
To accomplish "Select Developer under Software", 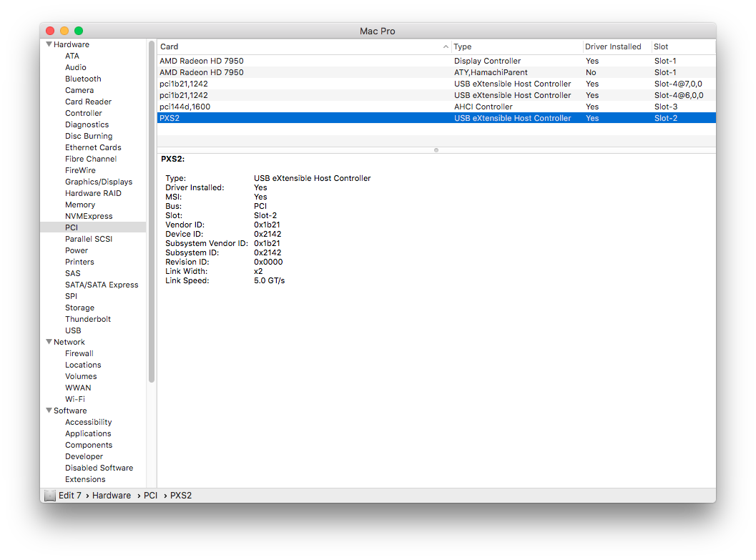I will [x=84, y=456].
